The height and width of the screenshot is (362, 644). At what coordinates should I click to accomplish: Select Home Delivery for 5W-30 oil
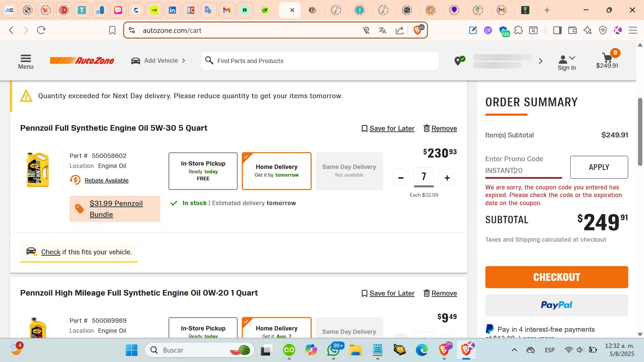[276, 171]
